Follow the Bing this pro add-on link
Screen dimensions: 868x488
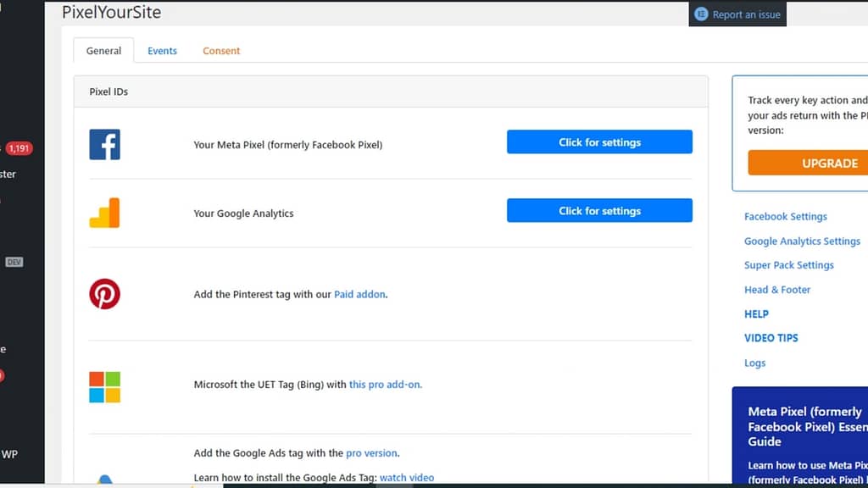tap(386, 385)
